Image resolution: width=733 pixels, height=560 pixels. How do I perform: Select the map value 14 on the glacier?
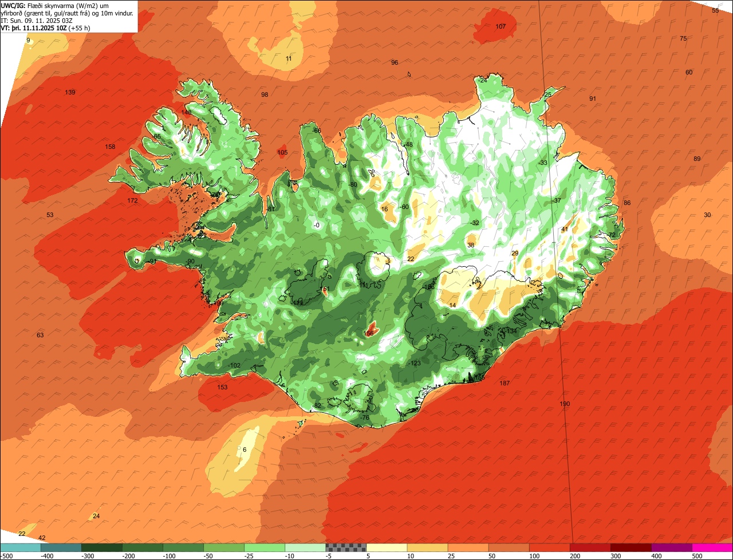point(453,305)
